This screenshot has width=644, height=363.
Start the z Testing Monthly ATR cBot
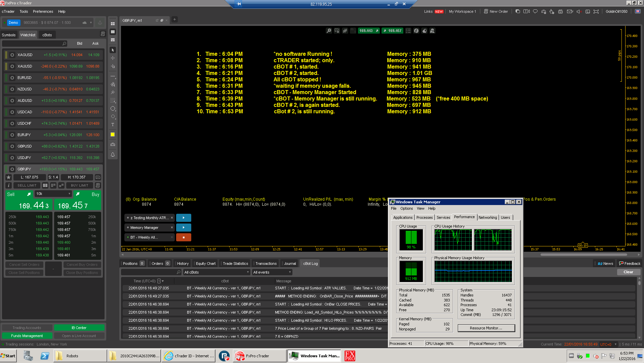184,218
